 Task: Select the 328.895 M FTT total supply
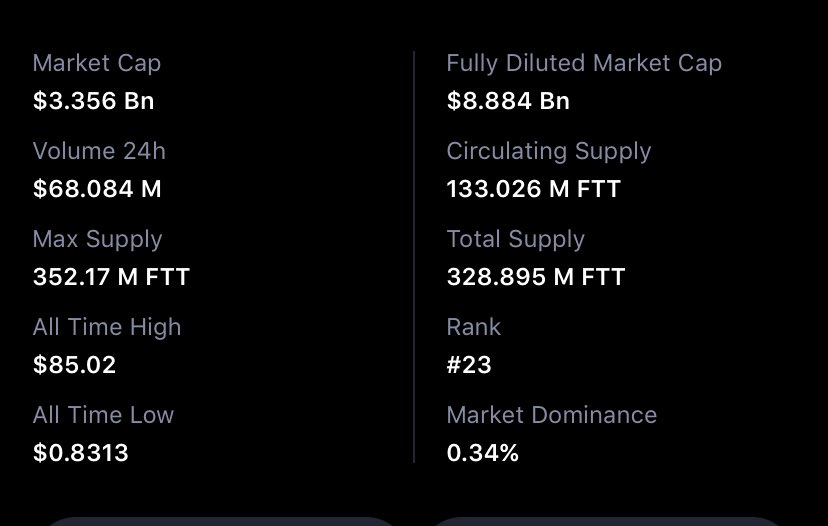coord(536,277)
